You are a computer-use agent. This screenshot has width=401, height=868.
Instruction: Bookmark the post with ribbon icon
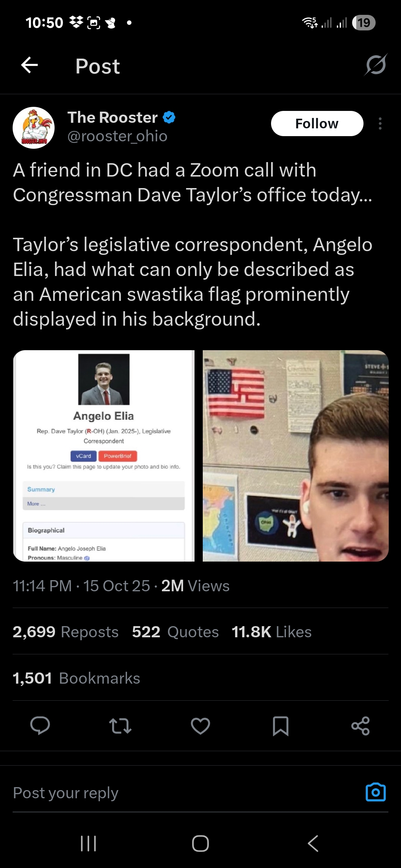point(281,726)
